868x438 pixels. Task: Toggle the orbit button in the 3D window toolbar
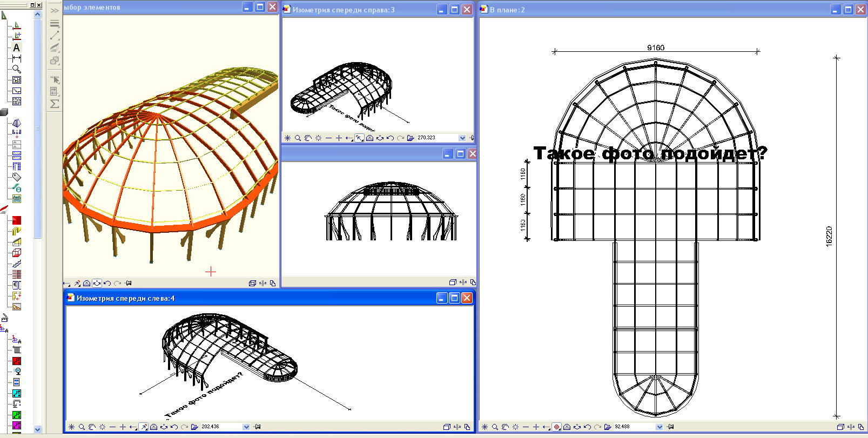pos(97,283)
